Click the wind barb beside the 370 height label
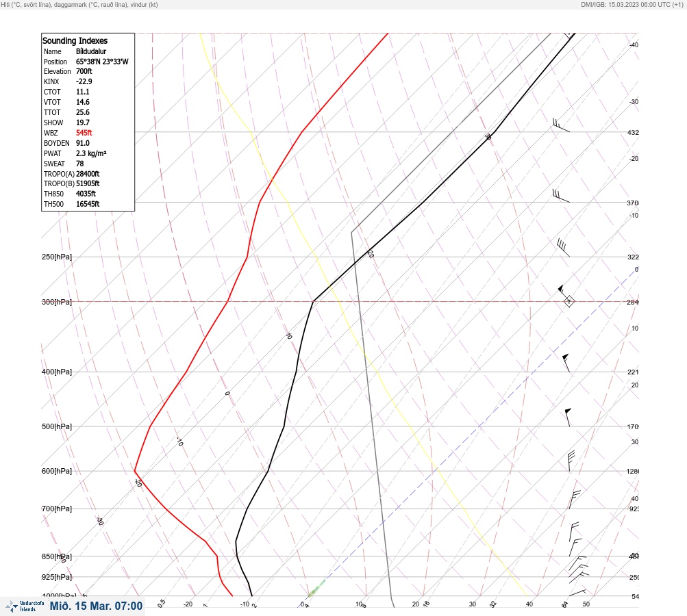This screenshot has height=616, width=687. click(561, 196)
